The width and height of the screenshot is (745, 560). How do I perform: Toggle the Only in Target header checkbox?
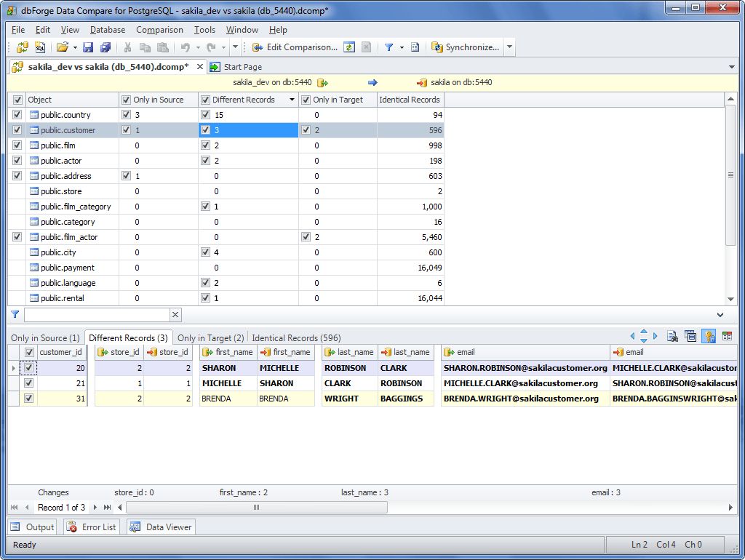click(306, 100)
